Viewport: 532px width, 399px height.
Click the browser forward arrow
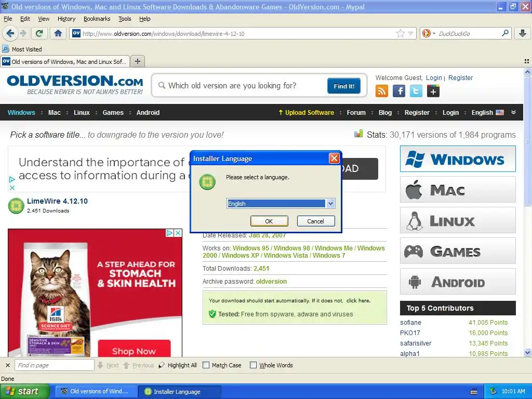[x=23, y=33]
